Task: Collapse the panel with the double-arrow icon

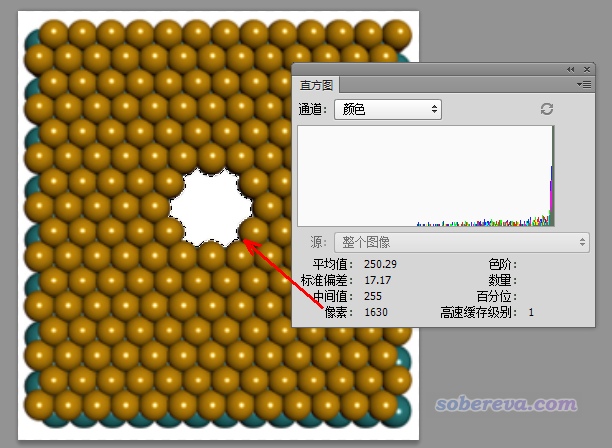Action: click(570, 69)
